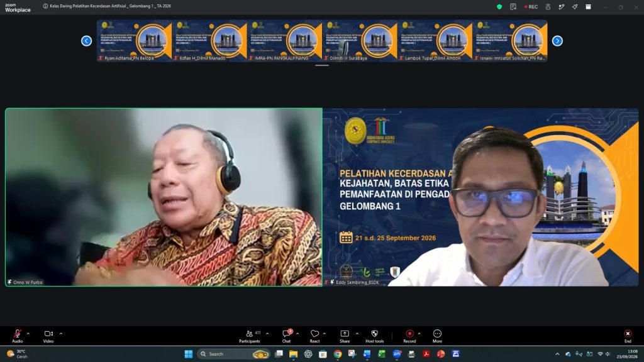Toggle recording with the Record button
Image resolution: width=644 pixels, height=362 pixels.
409,336
